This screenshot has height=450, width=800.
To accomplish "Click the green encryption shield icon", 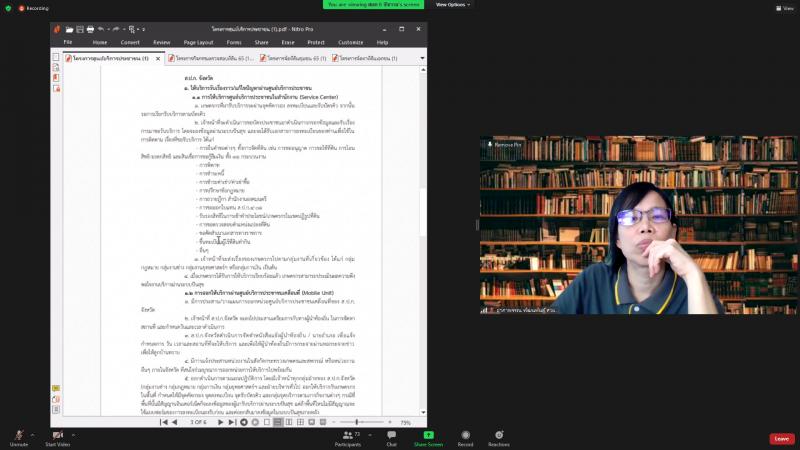I will [8, 8].
